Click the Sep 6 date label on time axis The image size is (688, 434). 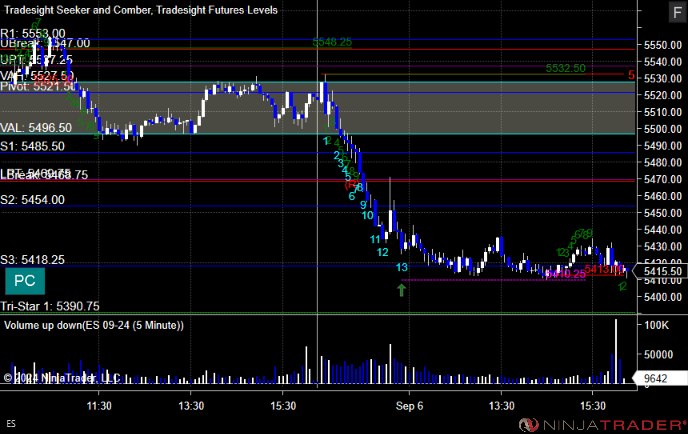click(409, 406)
